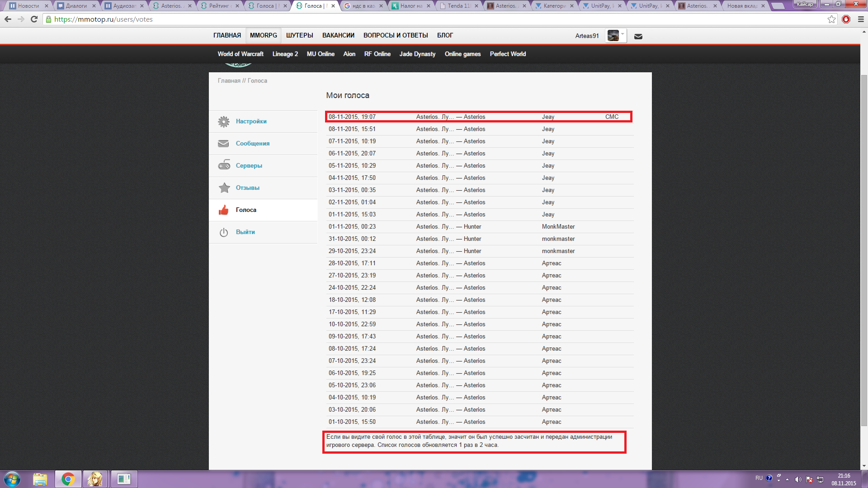Click the Серверы gamepad icon

[x=224, y=165]
